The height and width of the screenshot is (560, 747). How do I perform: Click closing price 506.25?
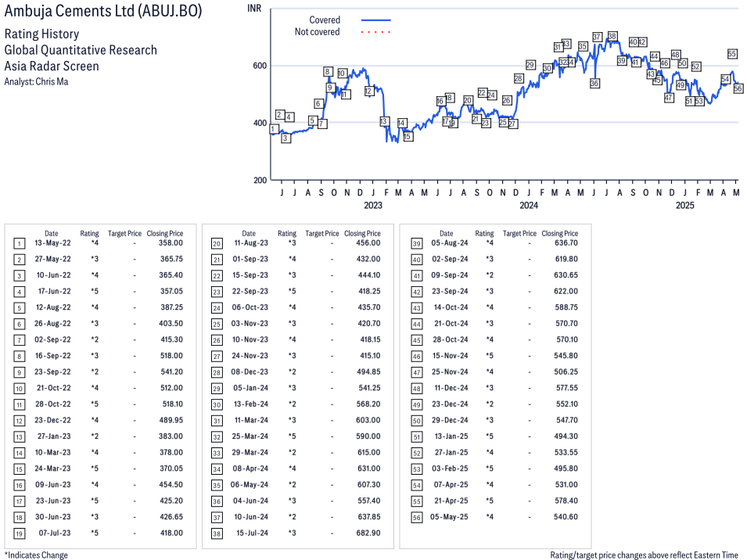[x=566, y=372]
